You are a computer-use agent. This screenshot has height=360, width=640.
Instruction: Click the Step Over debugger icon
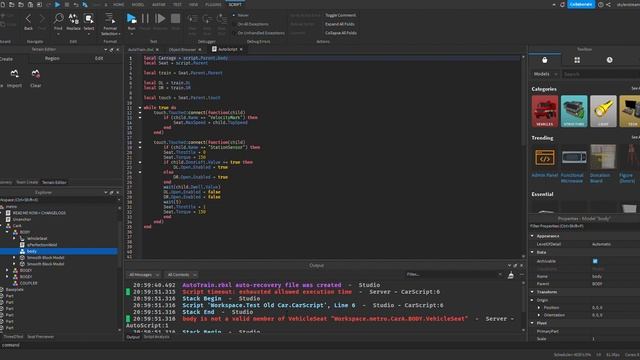tap(207, 19)
